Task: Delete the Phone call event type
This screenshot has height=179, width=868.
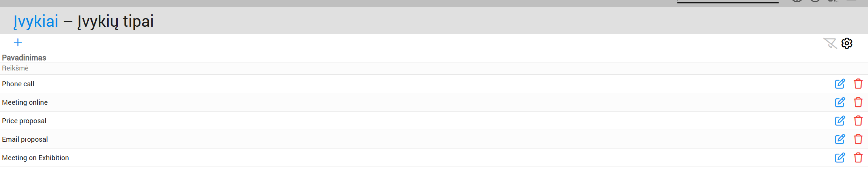Action: [858, 84]
